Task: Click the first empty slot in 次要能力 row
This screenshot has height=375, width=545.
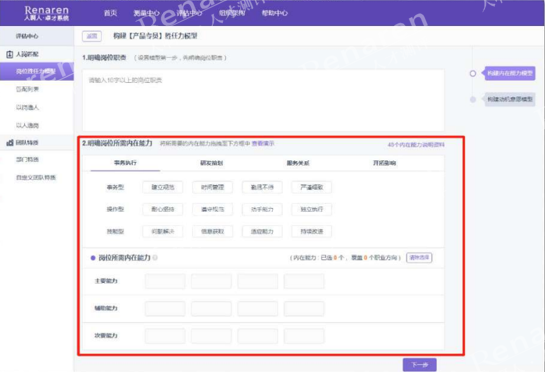Action: 165,336
